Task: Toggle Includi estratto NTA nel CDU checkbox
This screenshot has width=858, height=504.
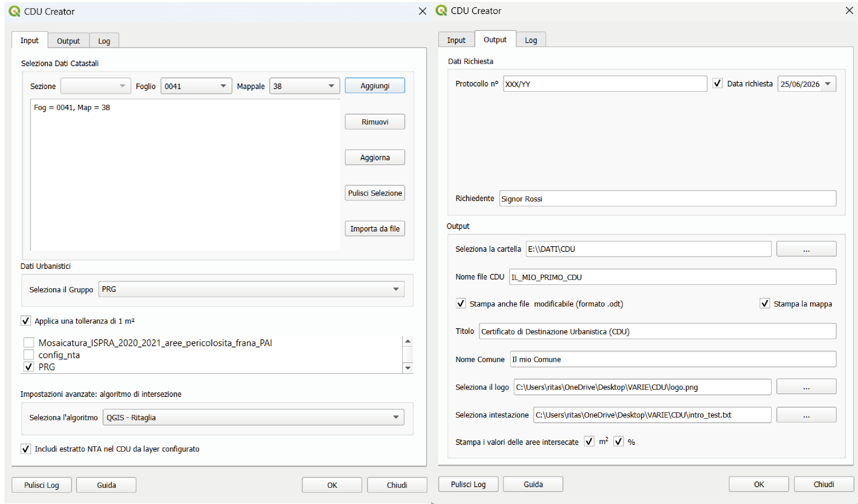Action: point(26,448)
